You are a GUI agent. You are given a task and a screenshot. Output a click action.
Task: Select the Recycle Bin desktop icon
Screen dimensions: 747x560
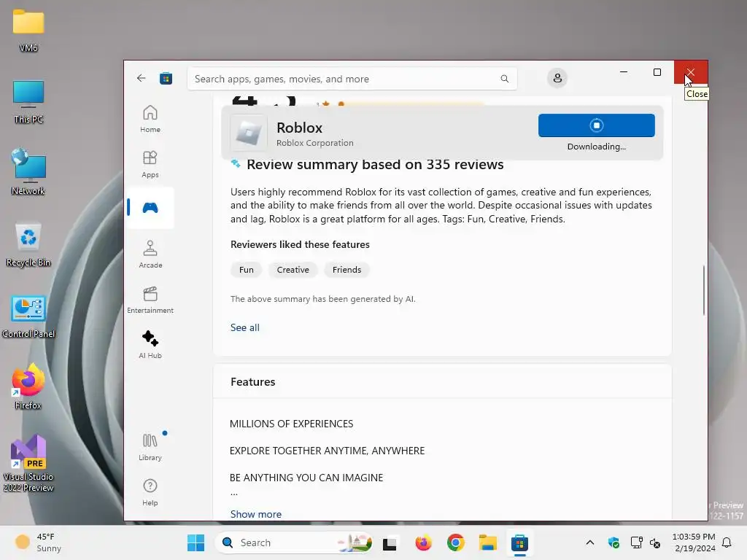click(x=28, y=244)
